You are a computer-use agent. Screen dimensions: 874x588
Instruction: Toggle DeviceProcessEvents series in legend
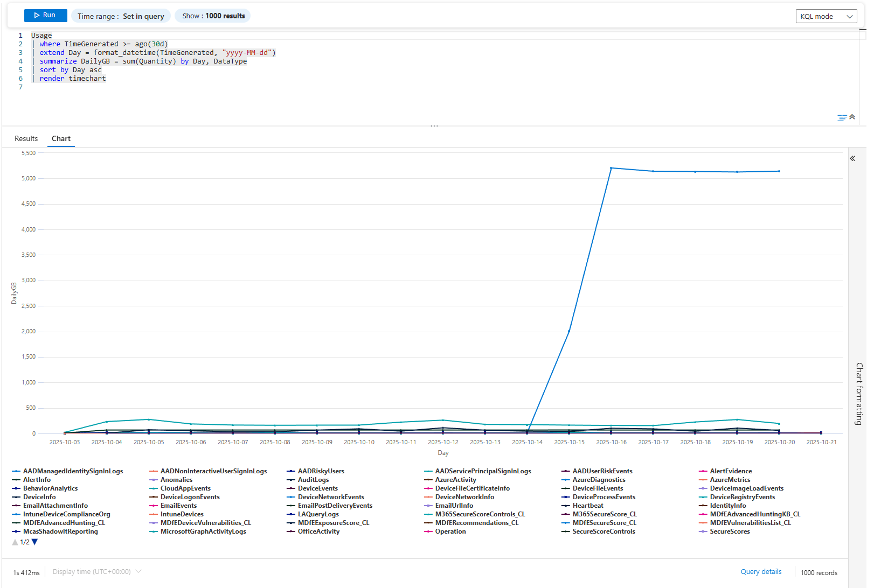[604, 497]
